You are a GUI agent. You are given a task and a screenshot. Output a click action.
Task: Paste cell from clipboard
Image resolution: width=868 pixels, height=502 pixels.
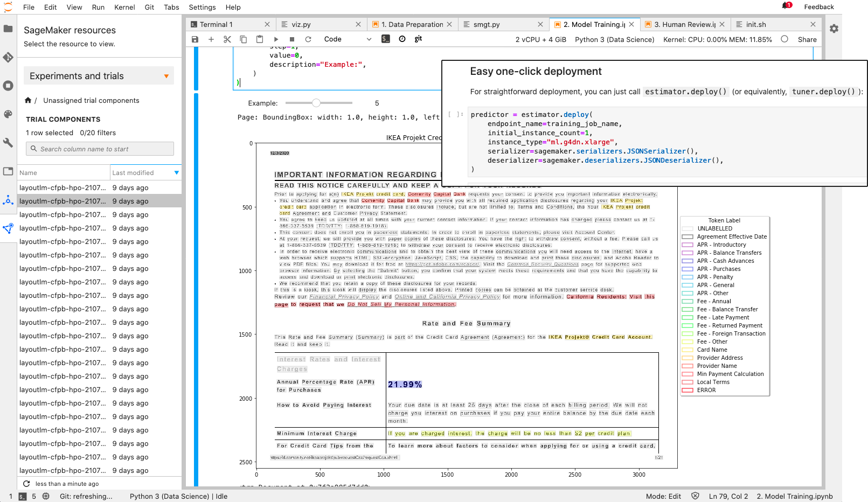260,39
